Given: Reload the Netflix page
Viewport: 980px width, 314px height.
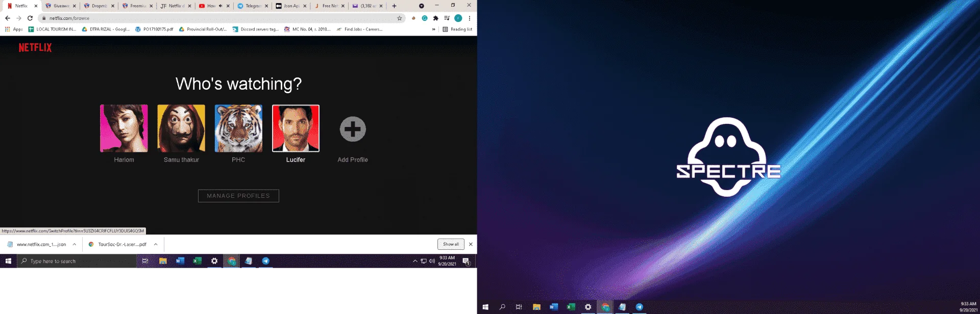Looking at the screenshot, I should click(x=30, y=18).
